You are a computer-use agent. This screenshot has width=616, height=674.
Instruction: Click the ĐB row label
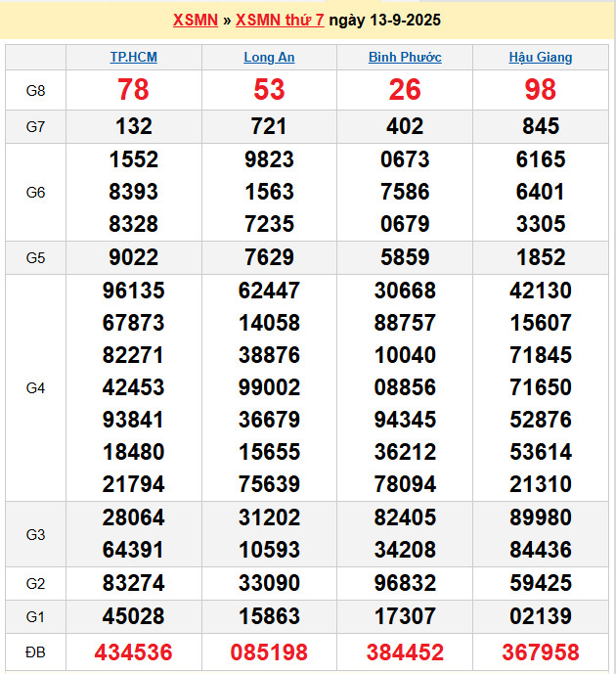tap(35, 652)
